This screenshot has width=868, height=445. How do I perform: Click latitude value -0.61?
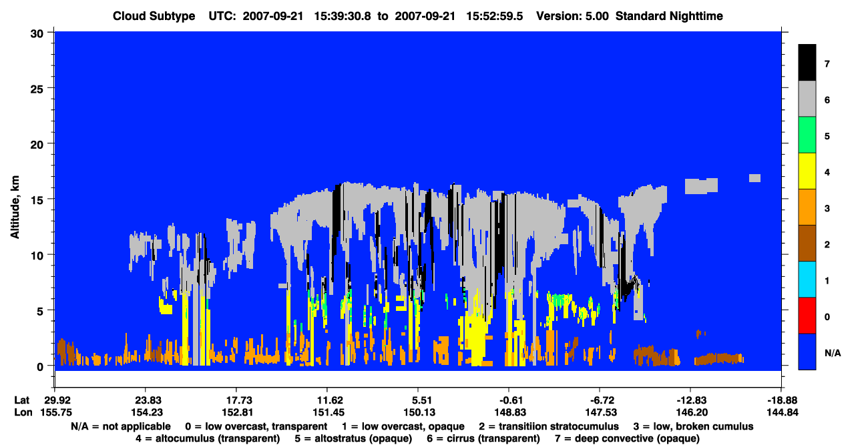[x=508, y=400]
